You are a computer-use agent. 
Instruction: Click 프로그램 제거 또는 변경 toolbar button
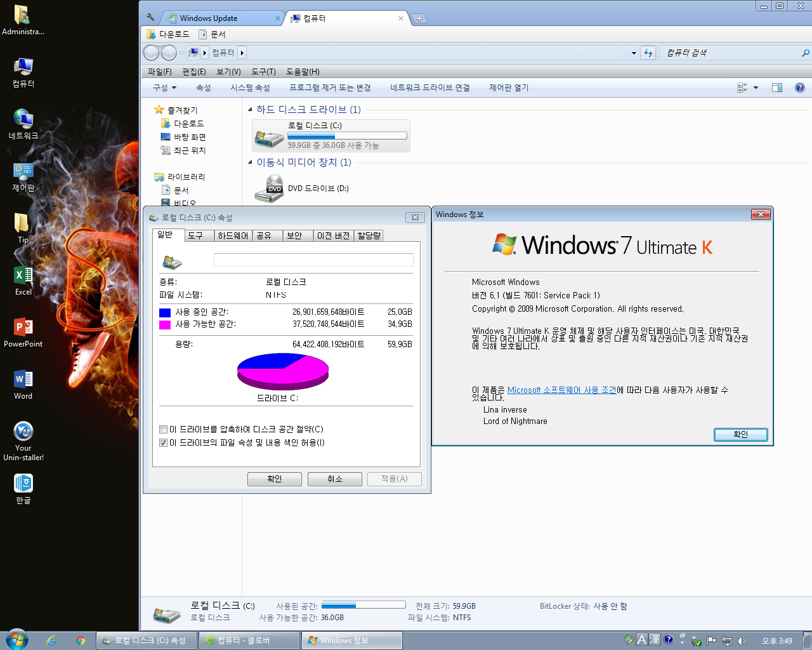pyautogui.click(x=330, y=88)
